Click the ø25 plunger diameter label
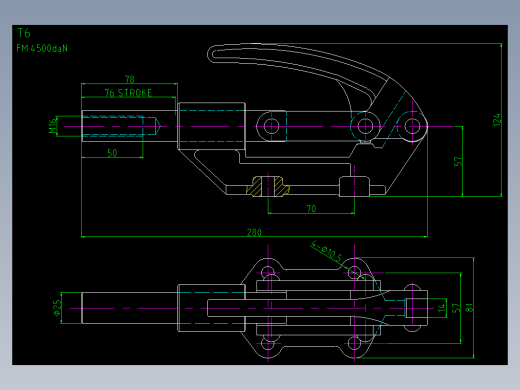The height and width of the screenshot is (390, 520). (x=57, y=307)
